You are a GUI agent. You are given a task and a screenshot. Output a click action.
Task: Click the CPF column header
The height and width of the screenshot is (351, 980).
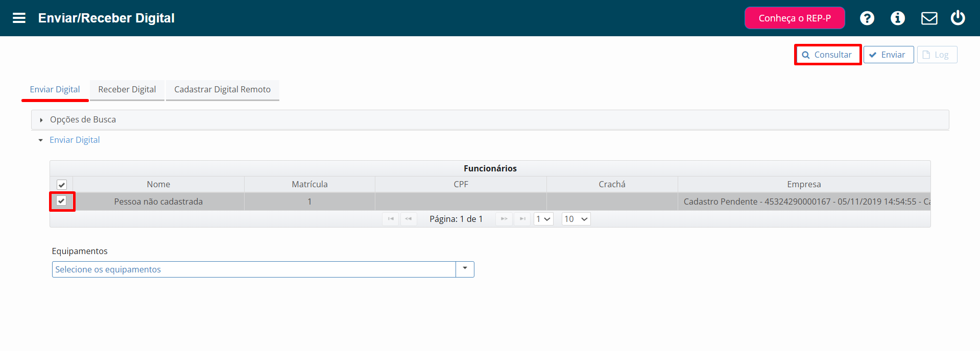tap(461, 184)
